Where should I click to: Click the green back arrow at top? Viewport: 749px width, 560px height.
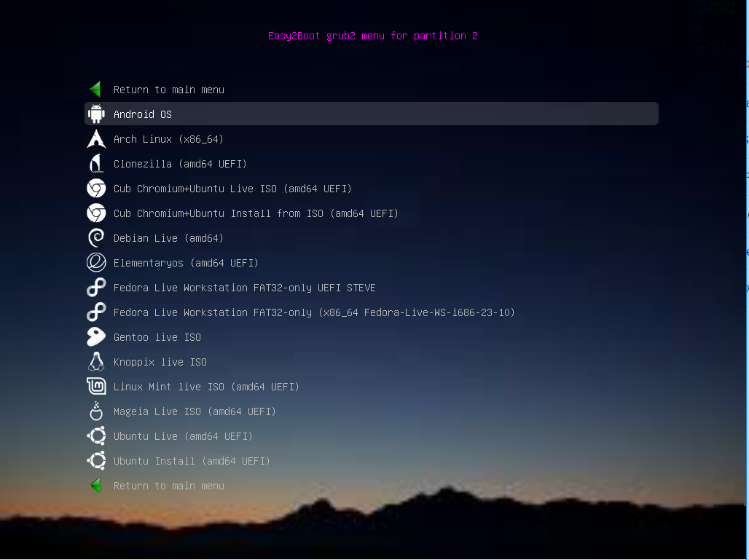point(95,89)
